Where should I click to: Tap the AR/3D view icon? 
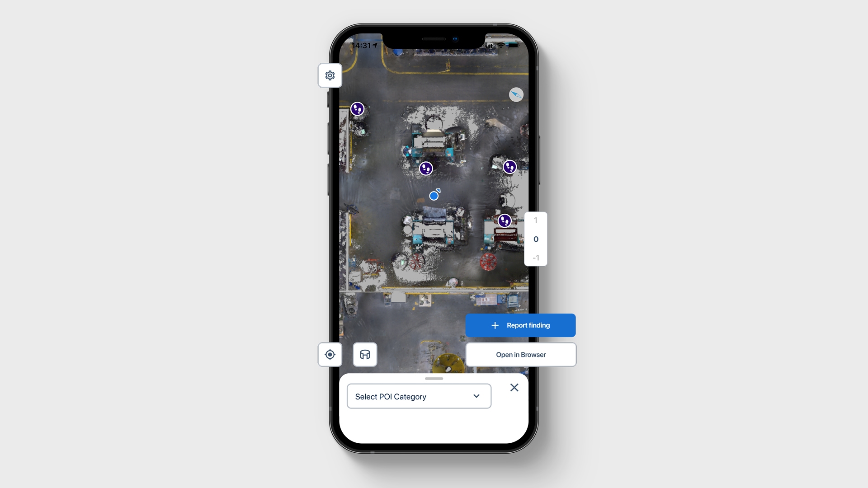point(365,354)
